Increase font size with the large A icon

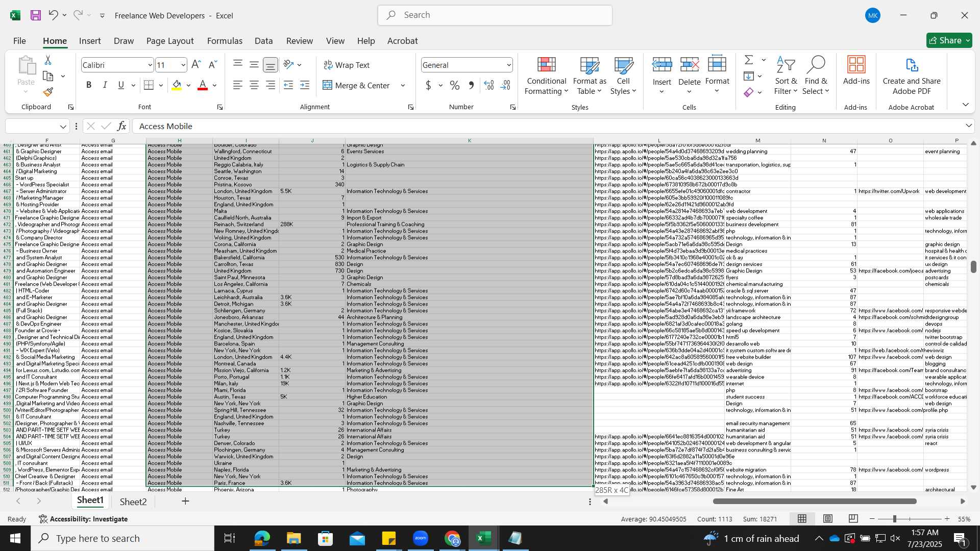pos(196,65)
